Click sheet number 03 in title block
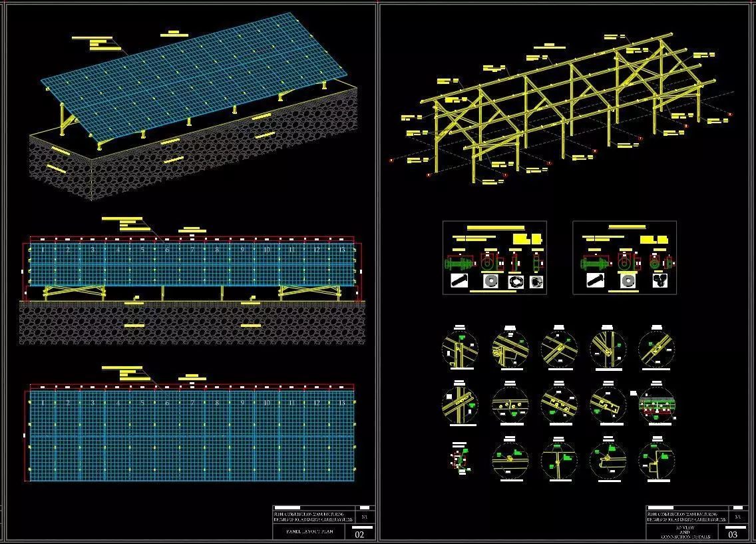Screen dimensions: 756x544 click(x=733, y=534)
